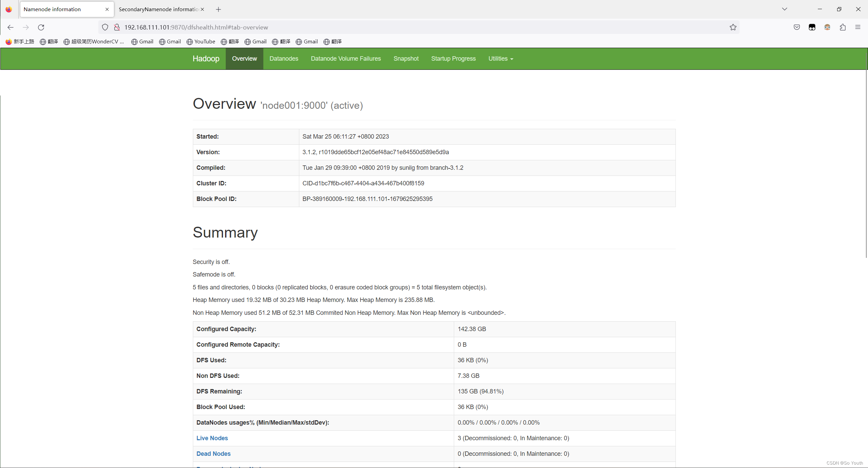Open the Extensions puzzle icon
The image size is (868, 468).
pos(843,27)
